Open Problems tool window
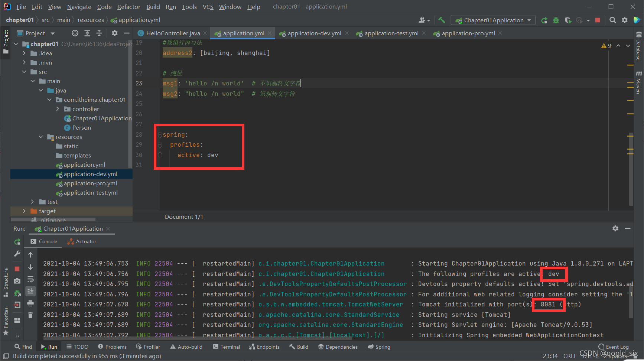Image resolution: width=644 pixels, height=361 pixels. [112, 347]
